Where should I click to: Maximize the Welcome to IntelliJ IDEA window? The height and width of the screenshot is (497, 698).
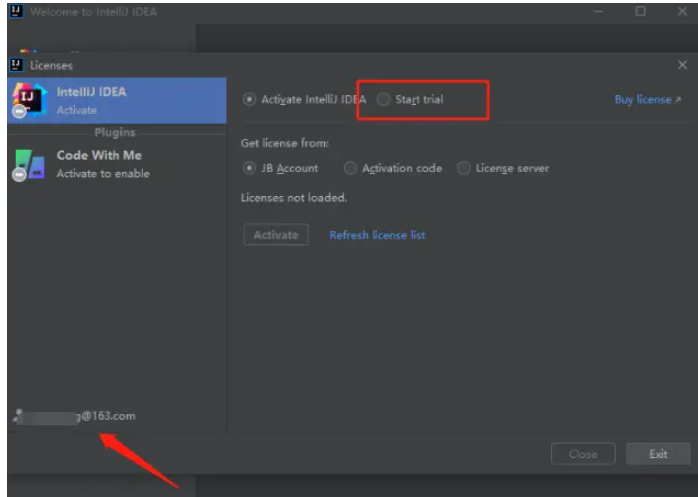pos(640,11)
